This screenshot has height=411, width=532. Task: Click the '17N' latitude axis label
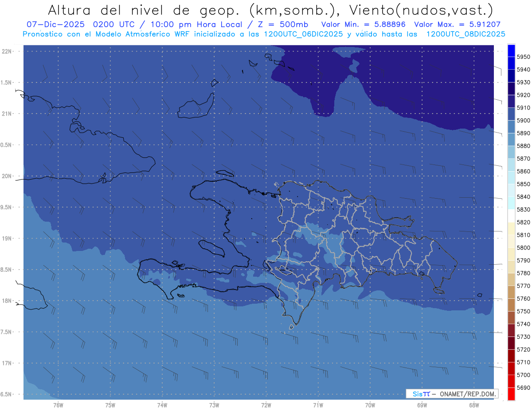pos(7,363)
